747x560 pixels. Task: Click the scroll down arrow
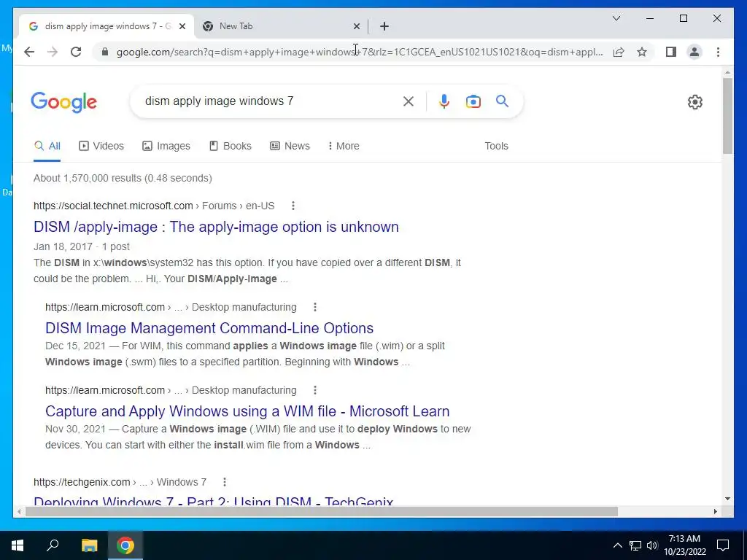click(727, 499)
